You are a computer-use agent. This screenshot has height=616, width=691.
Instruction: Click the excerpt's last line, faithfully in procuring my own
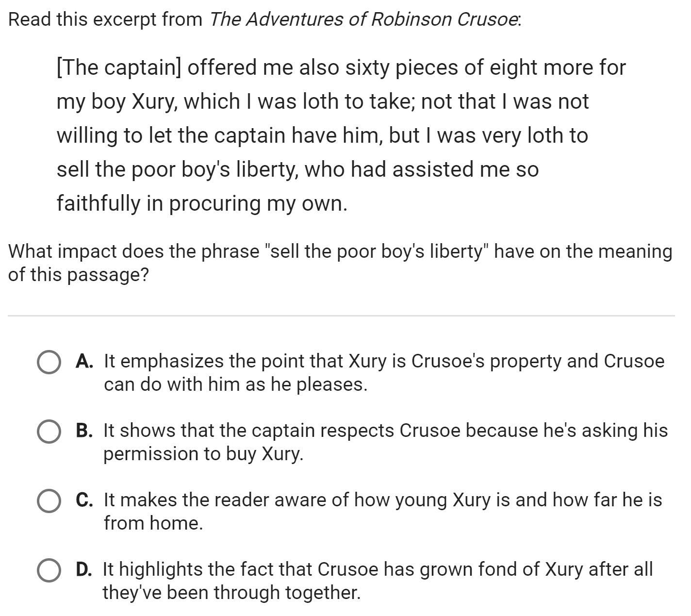pyautogui.click(x=202, y=203)
